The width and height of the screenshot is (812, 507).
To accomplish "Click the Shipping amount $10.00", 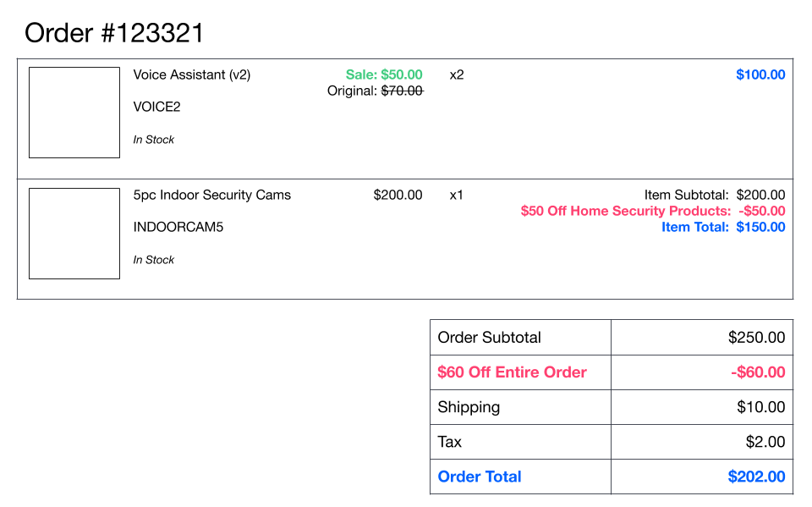I will pos(761,407).
